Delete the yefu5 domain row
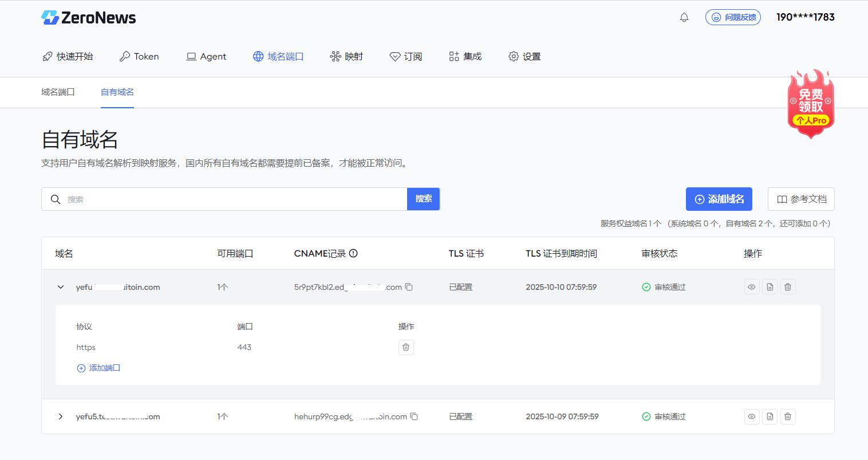The width and height of the screenshot is (868, 460). pos(788,416)
